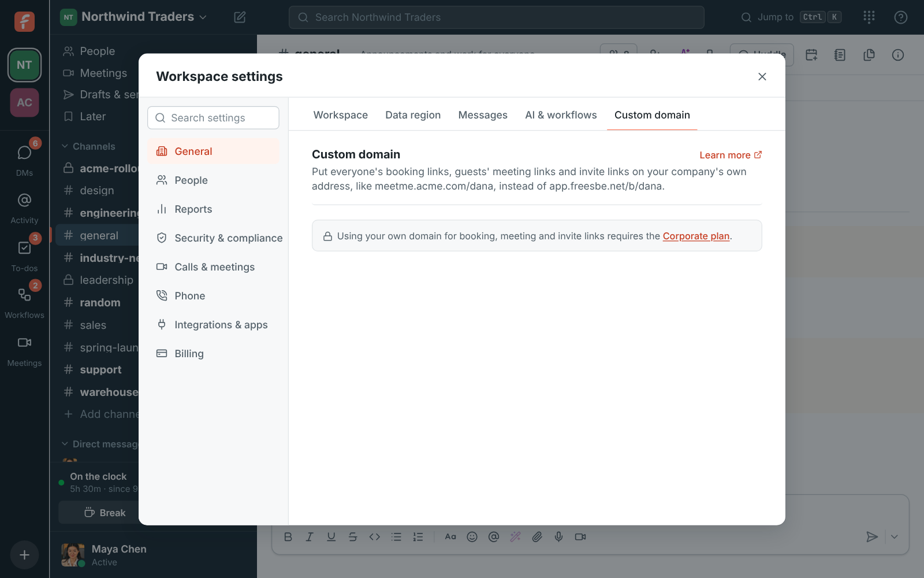Switch to the AC workspace

24,102
